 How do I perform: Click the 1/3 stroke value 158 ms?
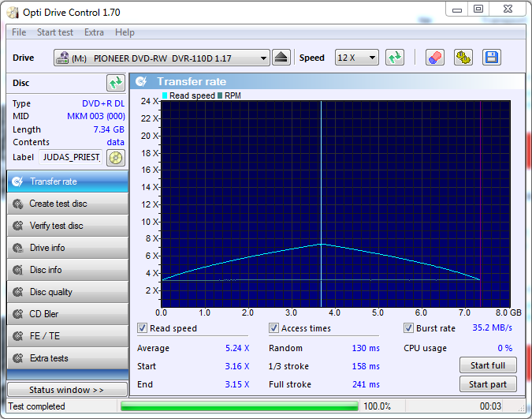366,366
